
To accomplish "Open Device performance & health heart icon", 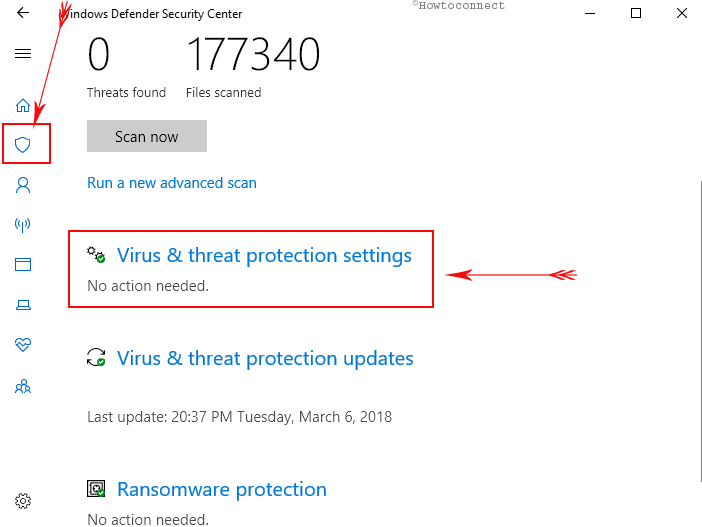I will tap(23, 345).
